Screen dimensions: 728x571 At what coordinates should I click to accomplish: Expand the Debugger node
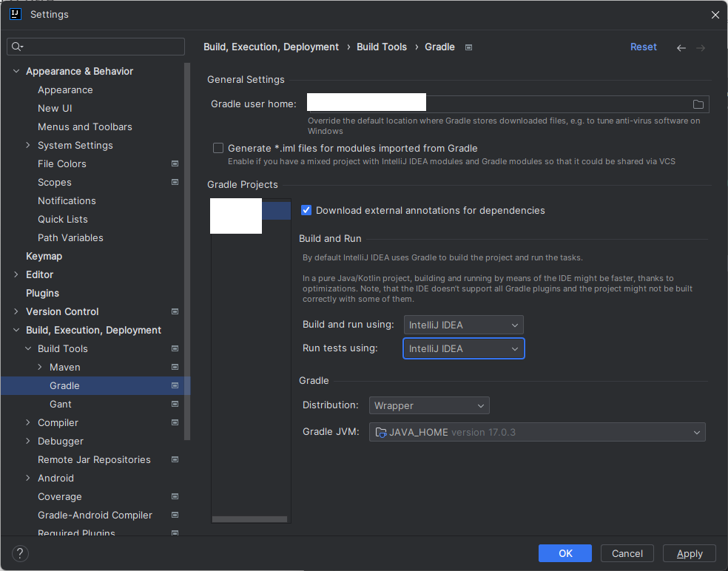[x=28, y=441]
